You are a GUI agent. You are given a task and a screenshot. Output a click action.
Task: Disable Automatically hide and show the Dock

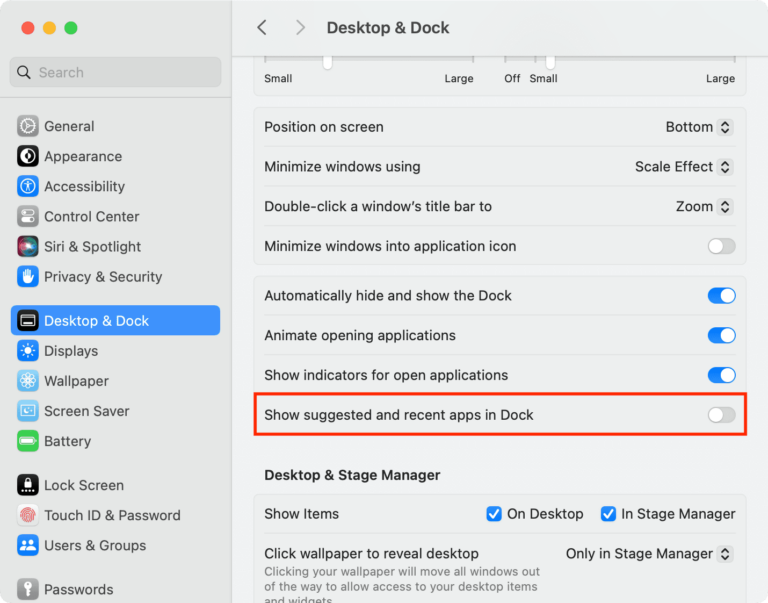tap(721, 296)
